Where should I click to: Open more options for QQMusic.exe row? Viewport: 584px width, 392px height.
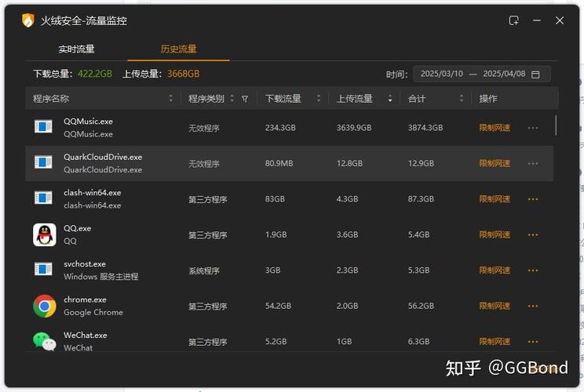tap(533, 128)
